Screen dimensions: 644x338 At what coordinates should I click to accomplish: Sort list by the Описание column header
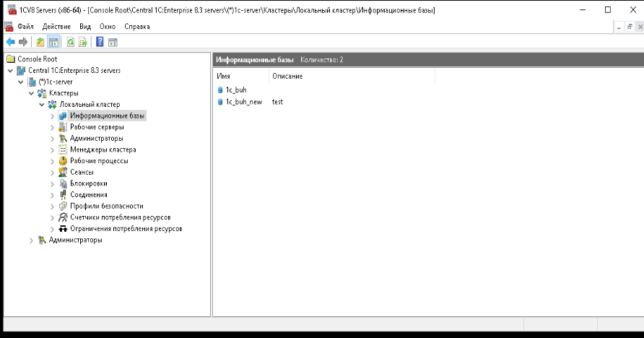[352, 77]
